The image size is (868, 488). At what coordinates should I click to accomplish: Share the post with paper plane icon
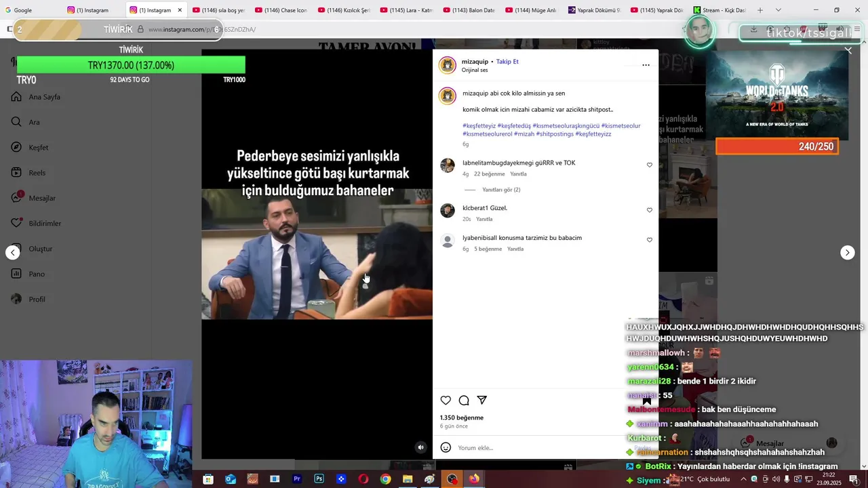(x=481, y=401)
